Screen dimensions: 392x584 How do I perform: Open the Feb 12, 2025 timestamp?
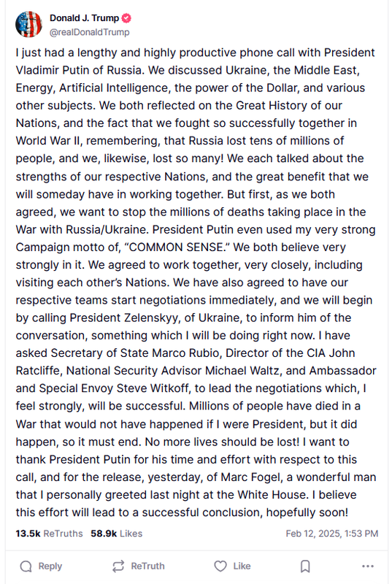point(331,534)
